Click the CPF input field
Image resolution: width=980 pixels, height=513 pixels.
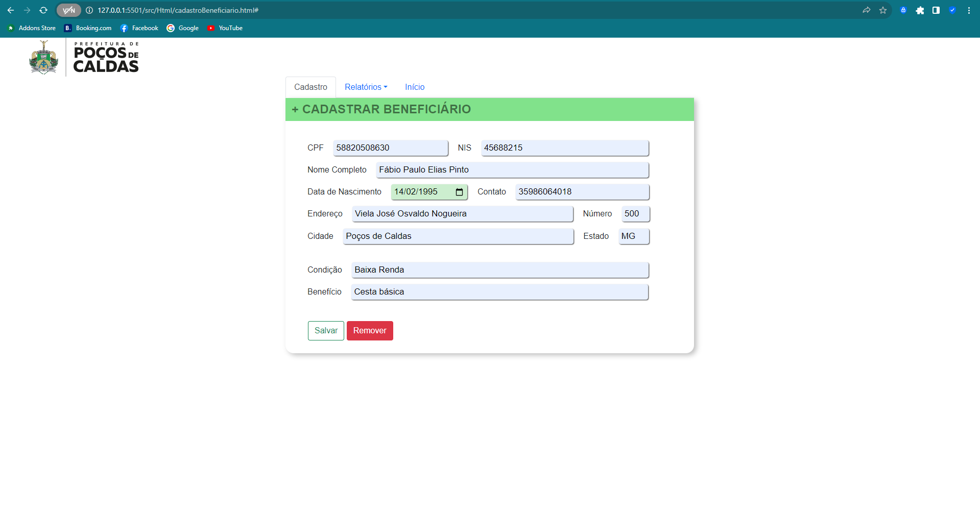pos(391,148)
